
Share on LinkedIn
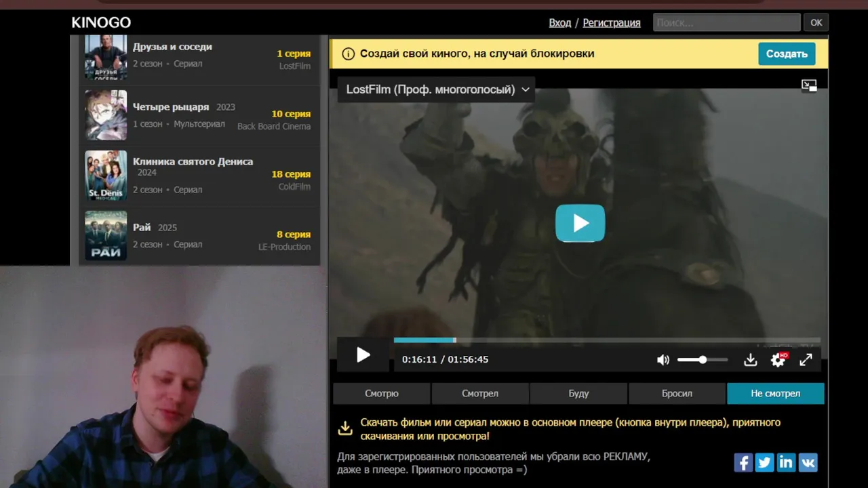click(786, 463)
